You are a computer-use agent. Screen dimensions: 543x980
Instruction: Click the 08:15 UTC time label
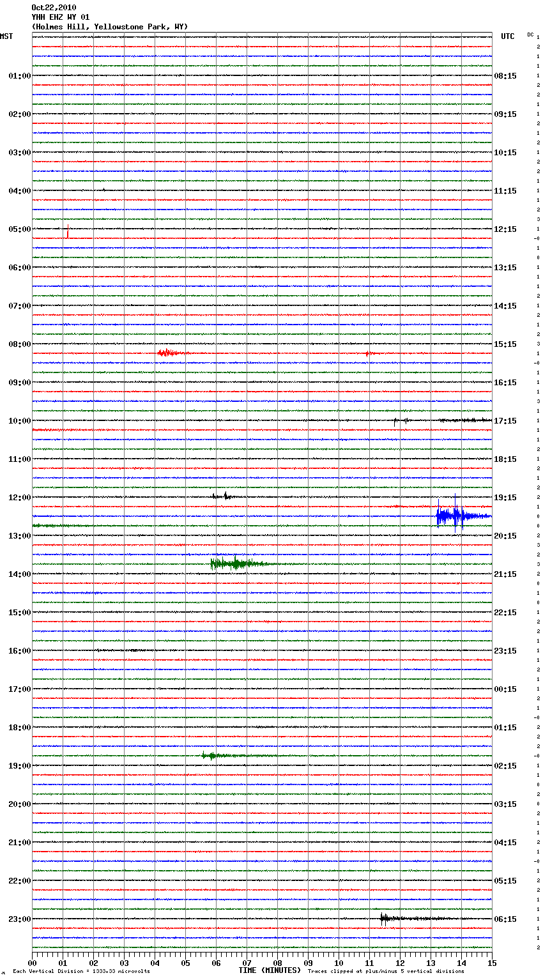pyautogui.click(x=505, y=76)
